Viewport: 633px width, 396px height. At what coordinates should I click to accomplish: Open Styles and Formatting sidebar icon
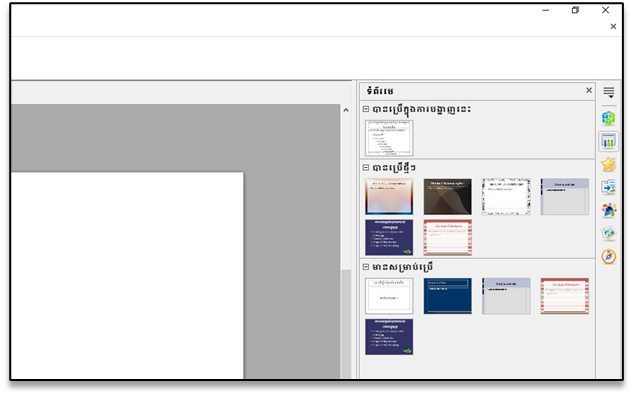pos(608,210)
